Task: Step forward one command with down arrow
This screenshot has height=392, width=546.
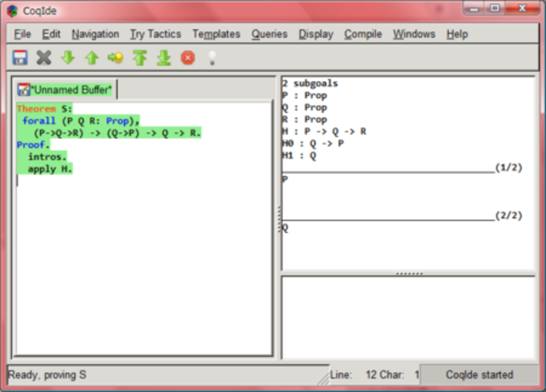Action: [68, 58]
